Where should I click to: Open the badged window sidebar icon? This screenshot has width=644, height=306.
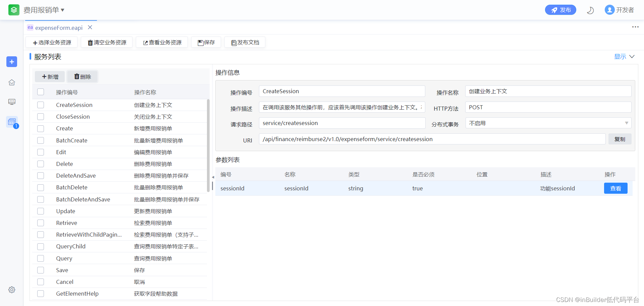tap(12, 122)
